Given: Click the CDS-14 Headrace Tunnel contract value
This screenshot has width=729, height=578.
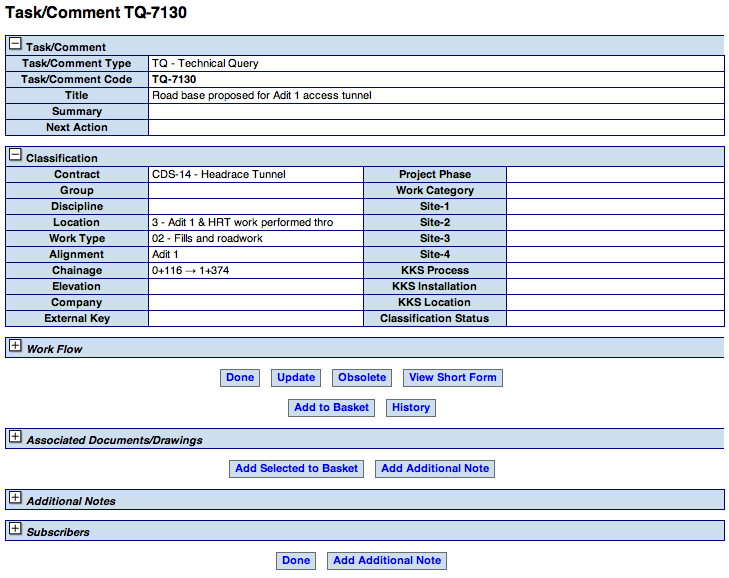Looking at the screenshot, I should 219,175.
